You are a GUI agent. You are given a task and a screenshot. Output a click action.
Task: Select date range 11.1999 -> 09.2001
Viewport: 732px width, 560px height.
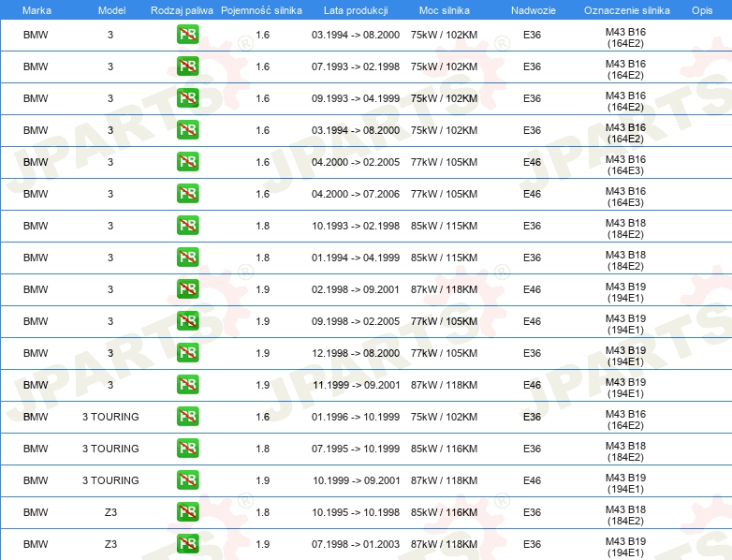coord(357,385)
